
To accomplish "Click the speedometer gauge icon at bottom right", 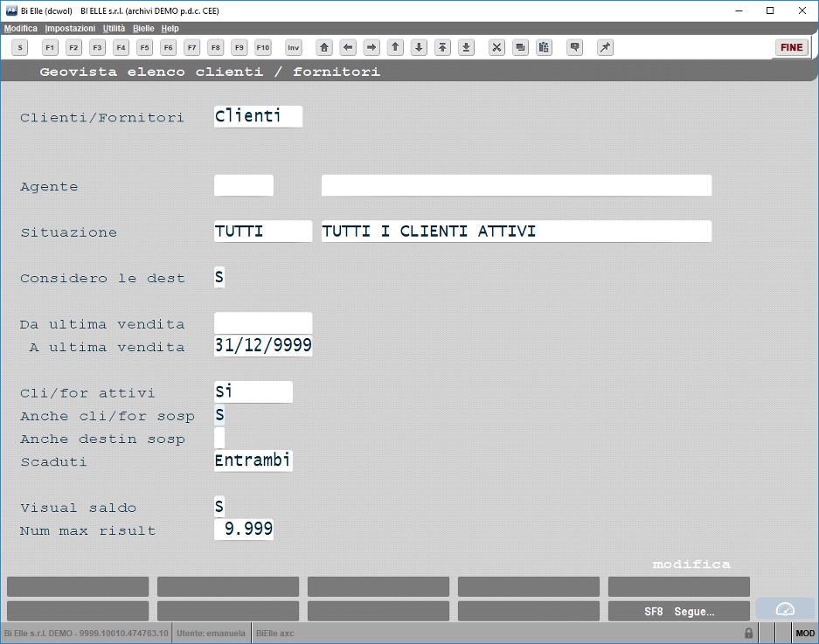I will [785, 609].
